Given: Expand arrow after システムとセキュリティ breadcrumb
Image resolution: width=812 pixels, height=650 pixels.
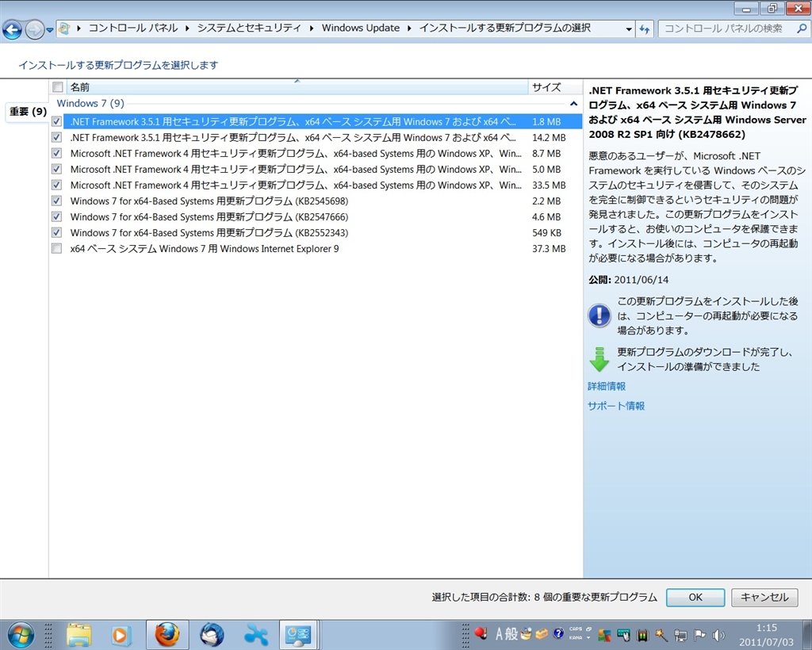Looking at the screenshot, I should 311,29.
